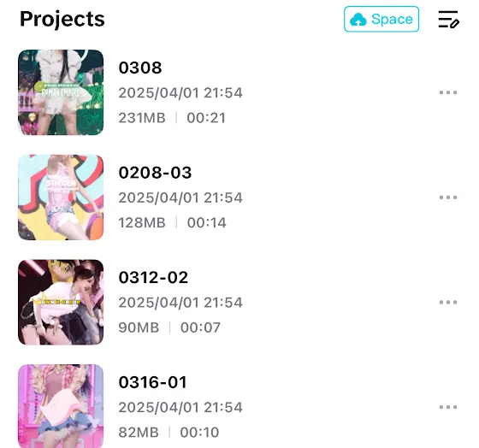Click the cloud upload icon in Space

[358, 20]
